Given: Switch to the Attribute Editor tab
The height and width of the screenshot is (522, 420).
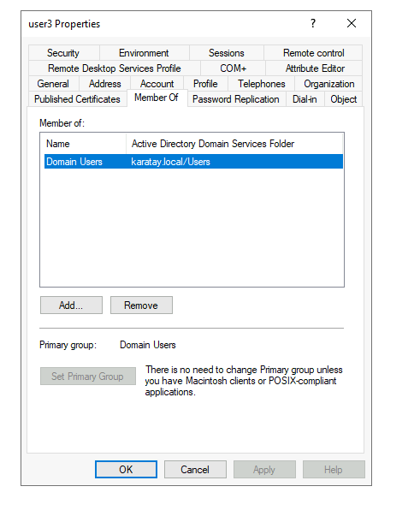Looking at the screenshot, I should tap(315, 68).
